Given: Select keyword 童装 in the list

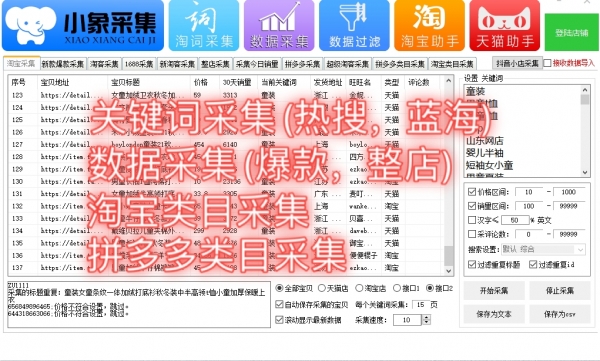Looking at the screenshot, I should [476, 91].
